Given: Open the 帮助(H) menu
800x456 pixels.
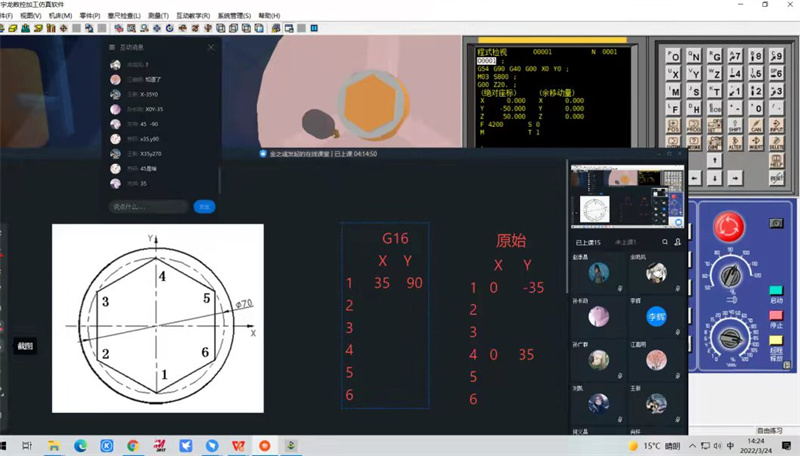Looking at the screenshot, I should coord(269,15).
